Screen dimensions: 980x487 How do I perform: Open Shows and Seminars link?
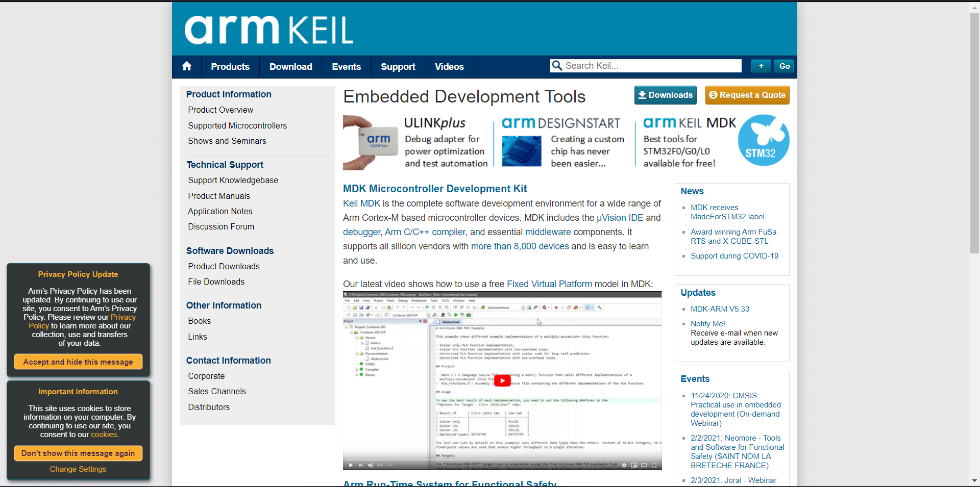coord(227,141)
